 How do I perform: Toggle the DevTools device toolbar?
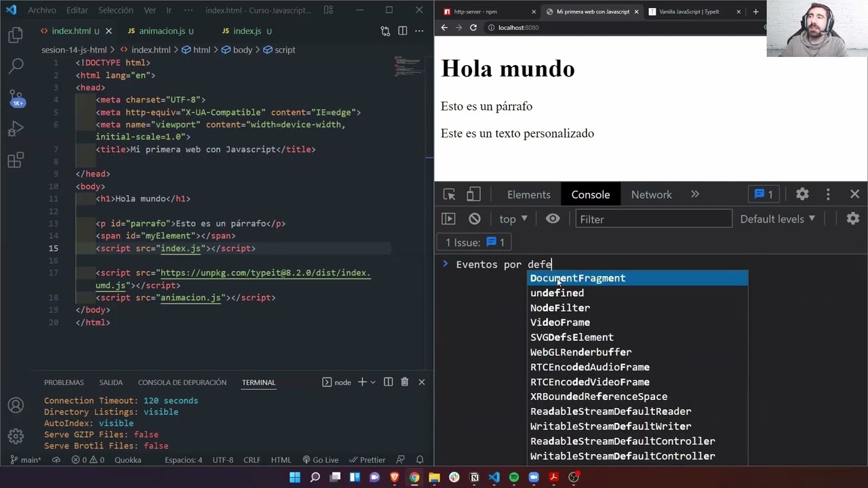pyautogui.click(x=473, y=195)
